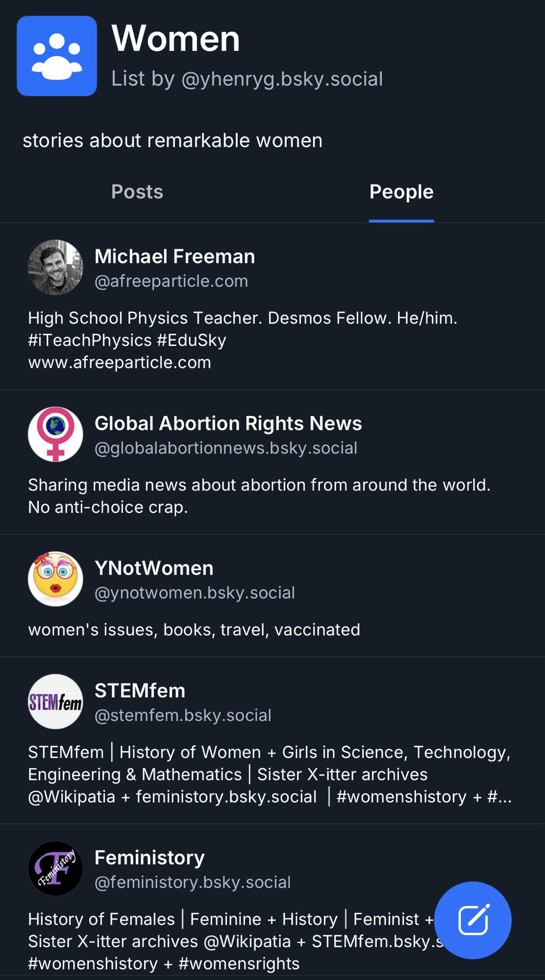Select the People tab
This screenshot has width=545, height=980.
tap(401, 192)
